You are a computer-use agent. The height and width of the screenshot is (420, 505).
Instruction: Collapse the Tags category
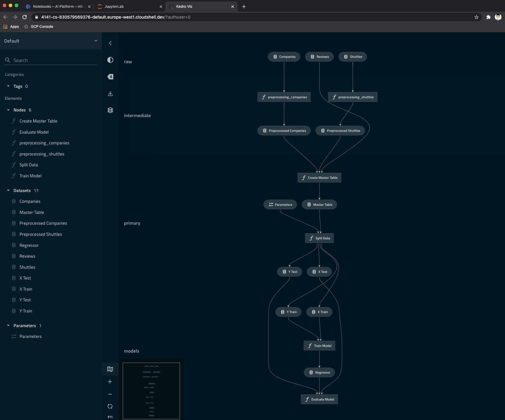click(8, 86)
